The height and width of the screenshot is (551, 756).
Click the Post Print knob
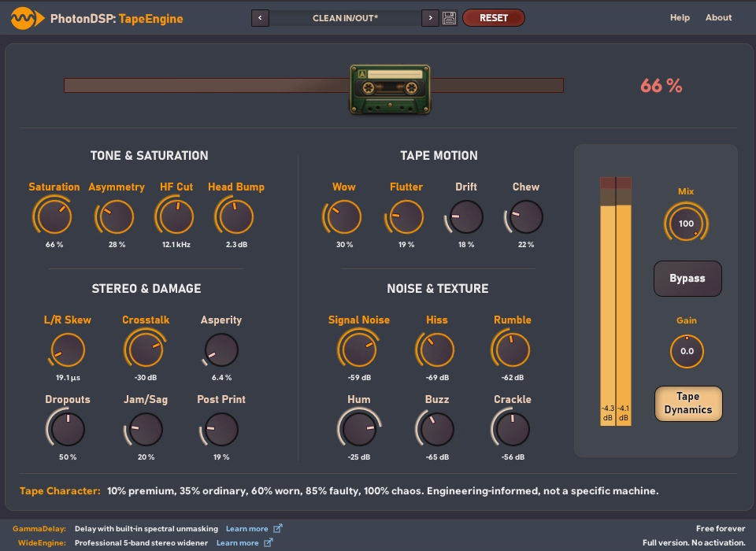[221, 430]
